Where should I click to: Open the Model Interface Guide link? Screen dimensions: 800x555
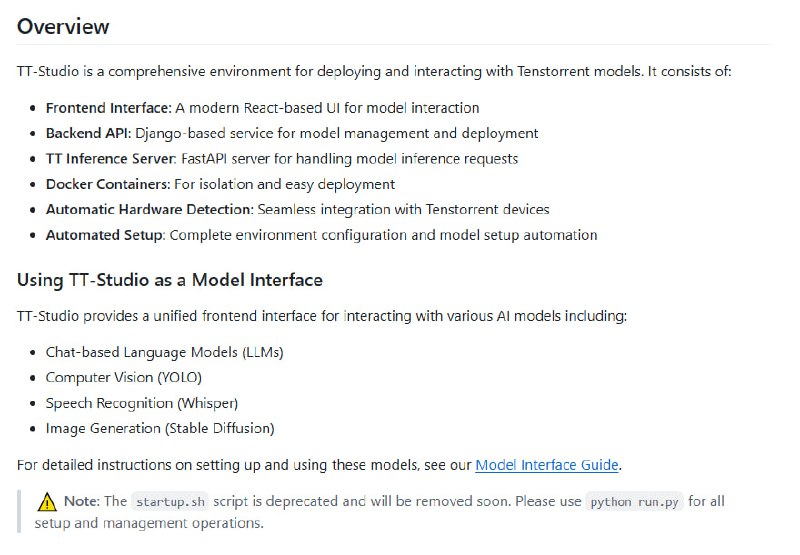[x=547, y=465]
